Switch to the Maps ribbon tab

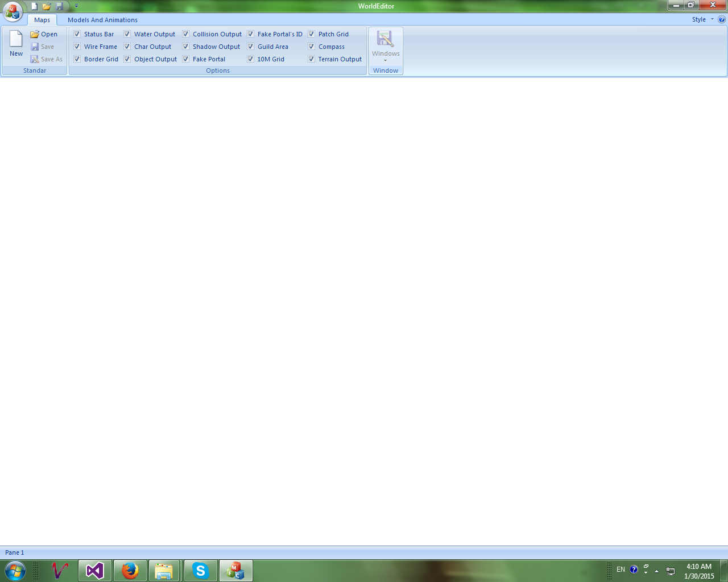[x=42, y=20]
